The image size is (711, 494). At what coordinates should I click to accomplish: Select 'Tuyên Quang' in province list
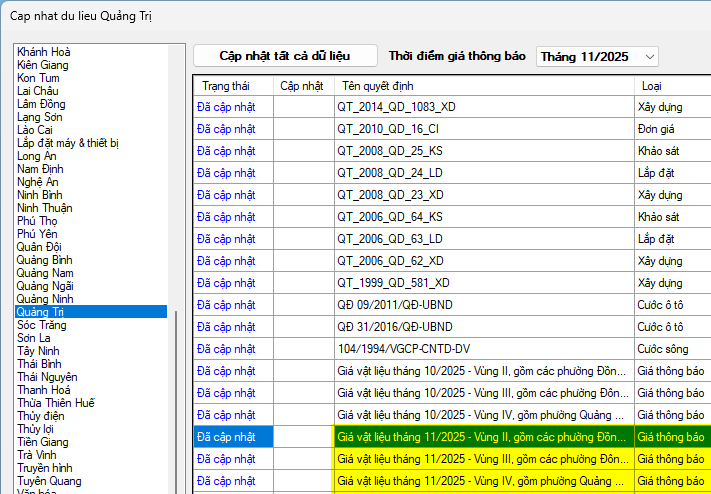point(49,481)
